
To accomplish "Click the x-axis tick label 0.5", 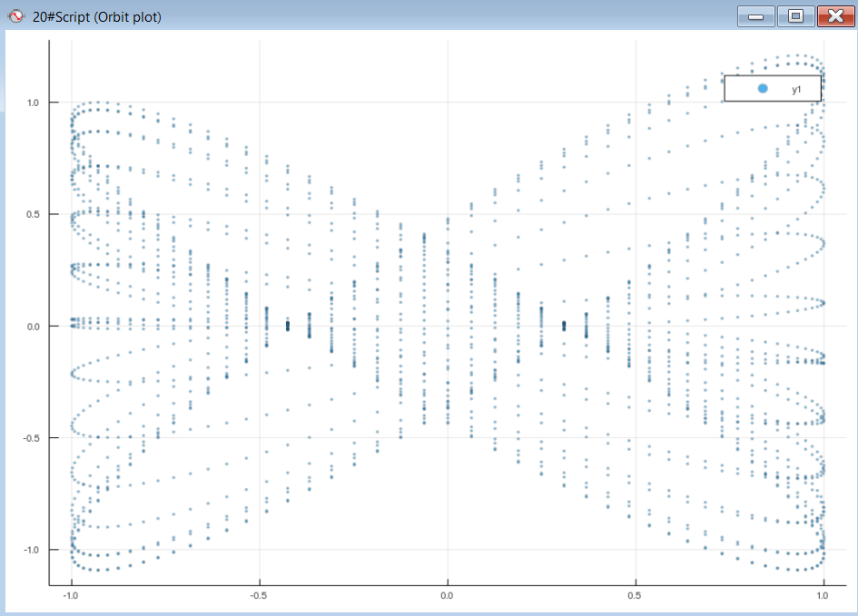I will [x=636, y=595].
